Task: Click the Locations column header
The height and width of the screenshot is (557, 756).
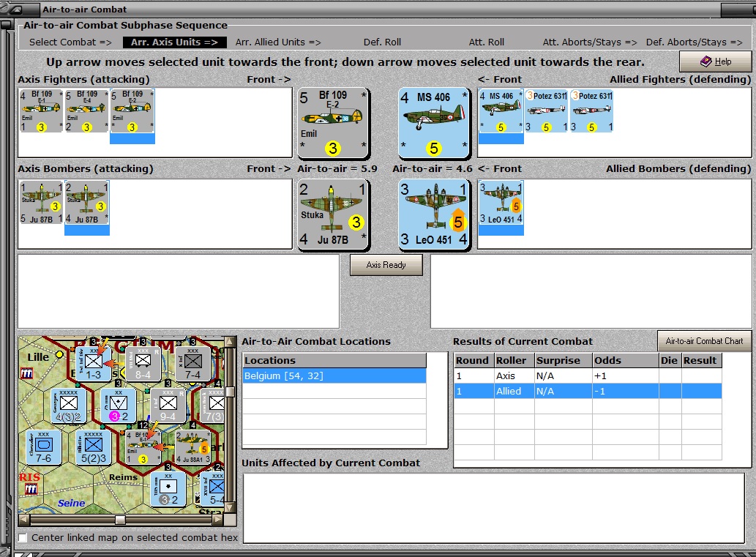Action: coord(334,360)
